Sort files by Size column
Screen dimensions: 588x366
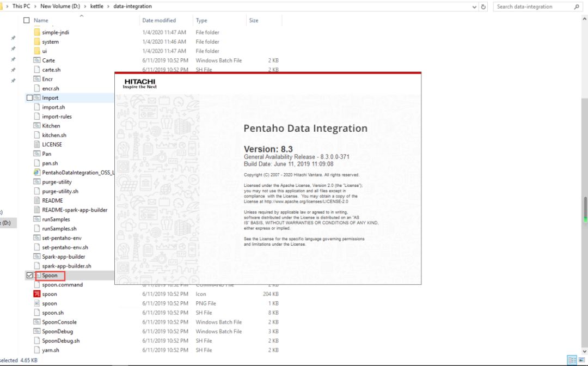coord(254,20)
